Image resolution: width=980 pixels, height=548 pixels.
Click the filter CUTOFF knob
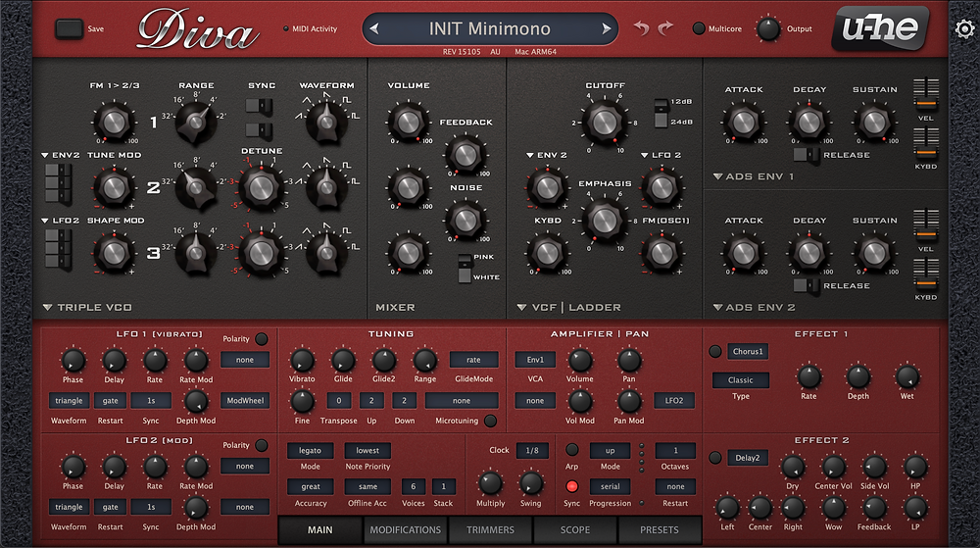pos(604,123)
